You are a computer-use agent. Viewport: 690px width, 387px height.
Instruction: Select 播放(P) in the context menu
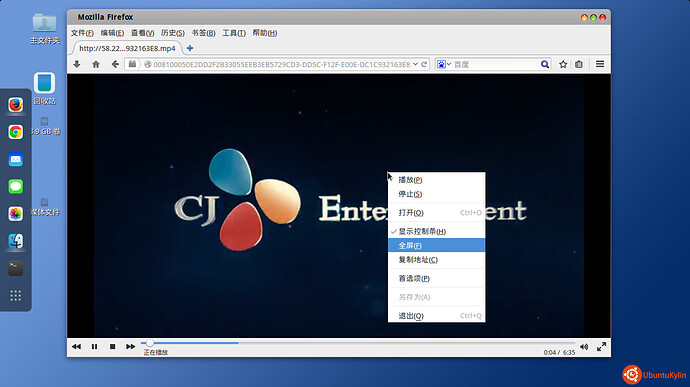tap(436, 180)
